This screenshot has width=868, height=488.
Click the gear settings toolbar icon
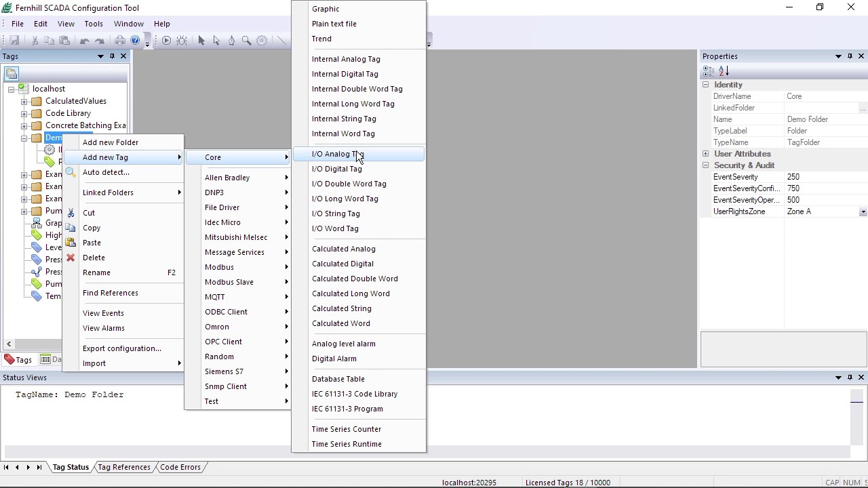point(262,41)
